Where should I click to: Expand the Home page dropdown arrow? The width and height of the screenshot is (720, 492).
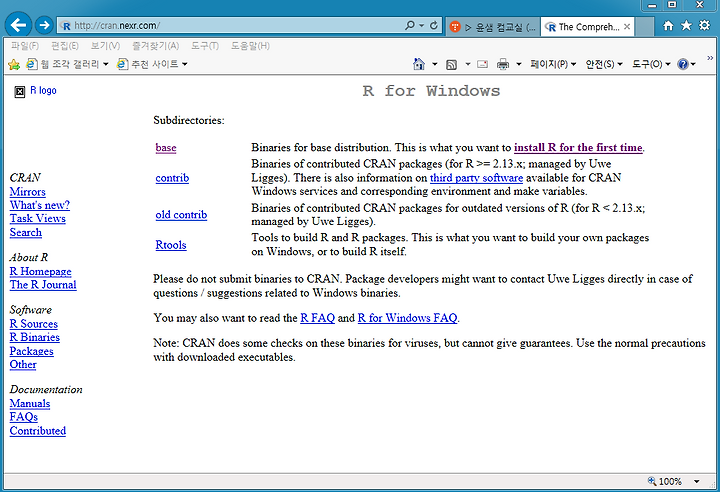pos(434,64)
